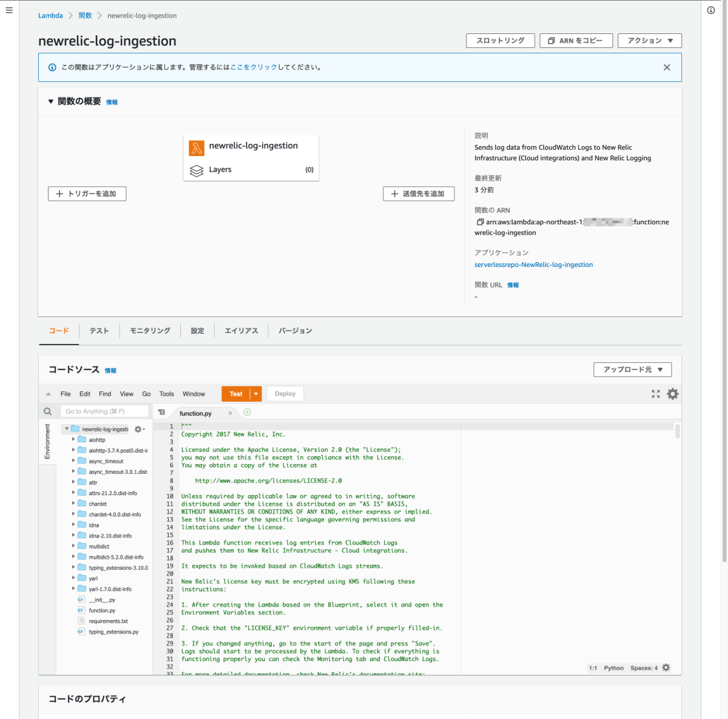Open the ここをクリック link in banner
728x719 pixels.
pos(254,67)
